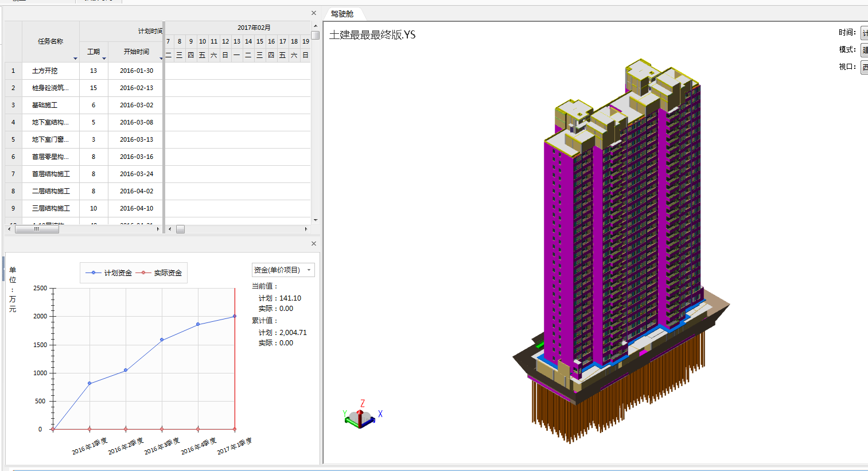This screenshot has width=868, height=471.
Task: Click the start date 2016-02-13 cell
Action: [136, 88]
